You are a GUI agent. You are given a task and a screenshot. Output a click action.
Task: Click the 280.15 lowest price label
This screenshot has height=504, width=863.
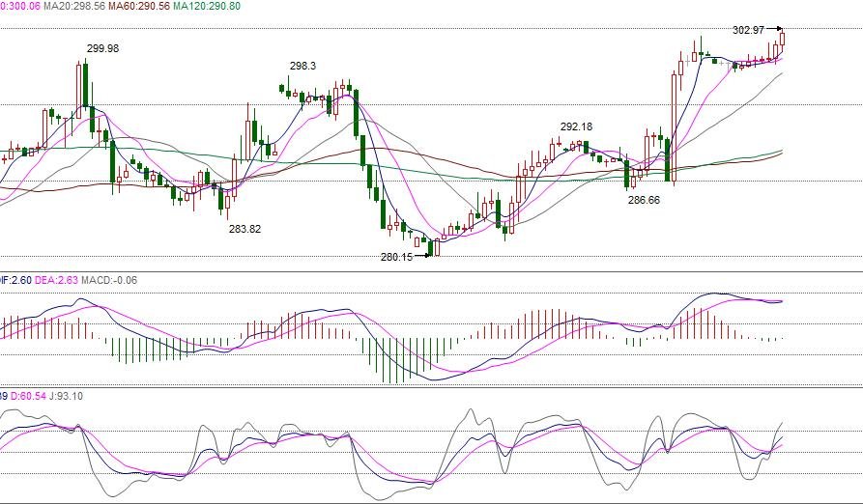click(x=396, y=257)
